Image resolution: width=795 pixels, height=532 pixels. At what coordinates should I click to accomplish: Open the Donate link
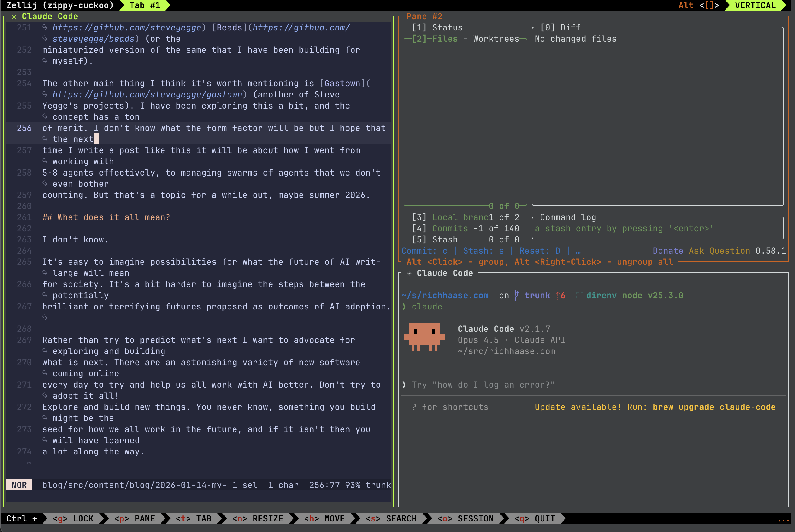[667, 251]
